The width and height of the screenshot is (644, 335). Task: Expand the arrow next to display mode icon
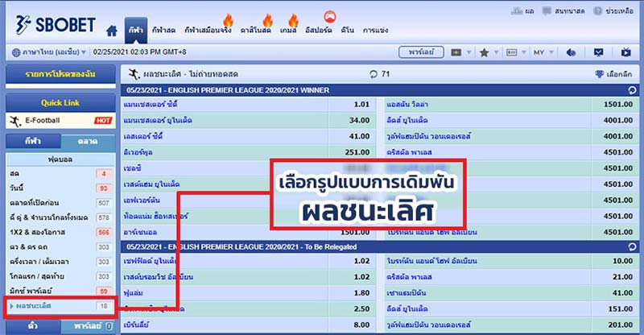(x=469, y=52)
